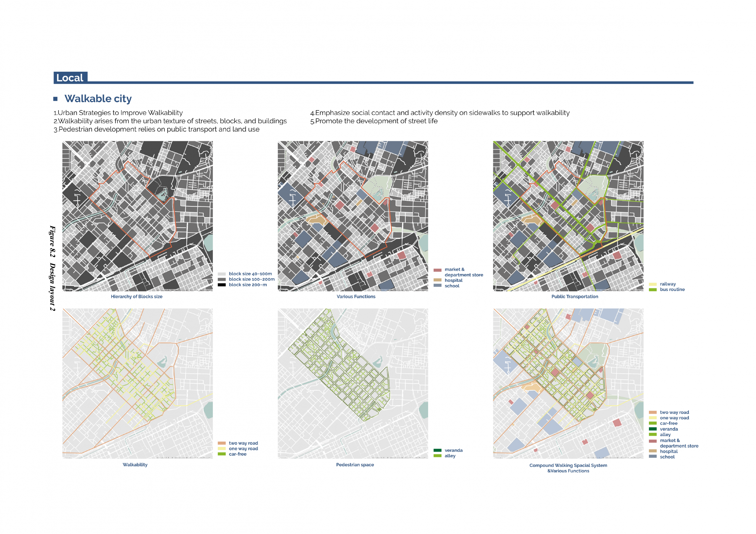Click the 'Pedestrian space' caption

[355, 465]
